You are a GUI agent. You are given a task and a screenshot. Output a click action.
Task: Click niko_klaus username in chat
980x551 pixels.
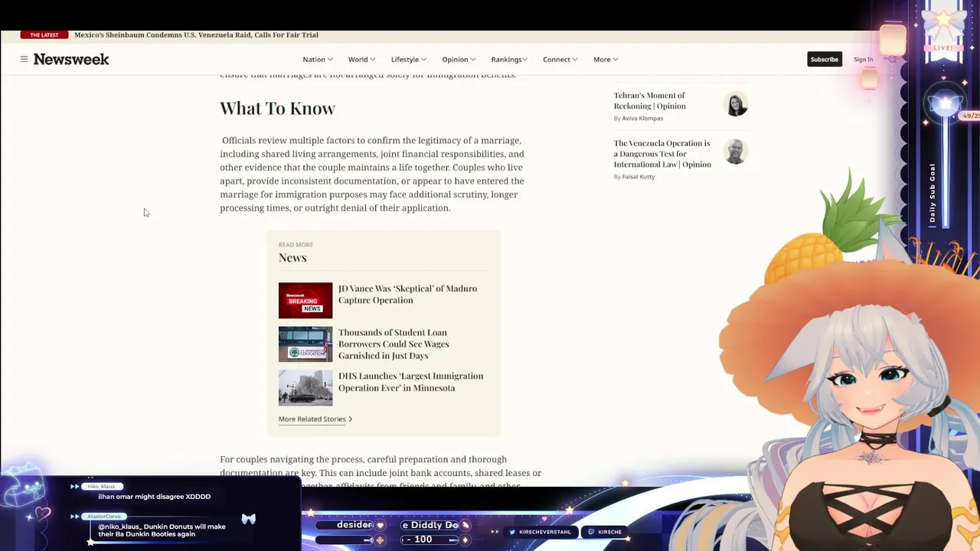coord(101,486)
